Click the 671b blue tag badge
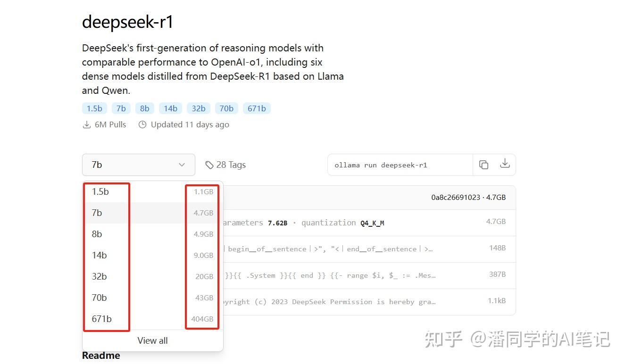Screen dimensions: 626x364 click(x=257, y=108)
